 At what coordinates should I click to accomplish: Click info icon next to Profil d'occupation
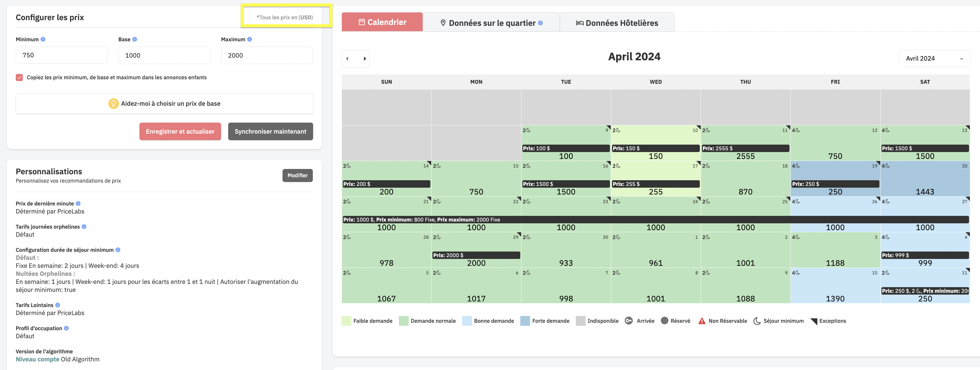pyautogui.click(x=66, y=328)
